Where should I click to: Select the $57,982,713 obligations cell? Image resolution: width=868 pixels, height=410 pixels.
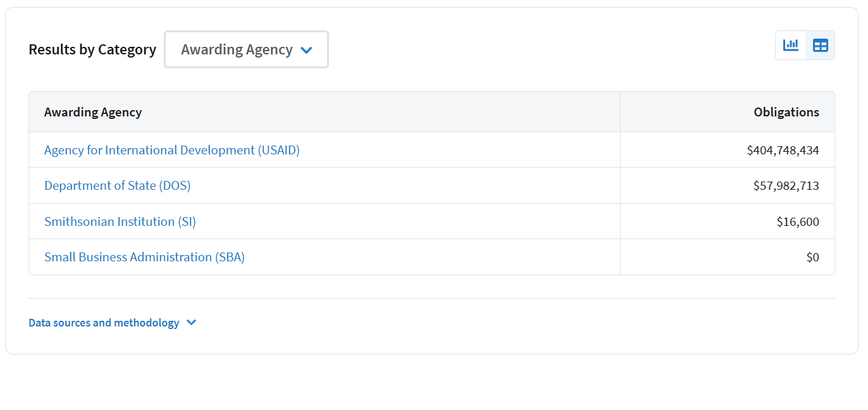tap(728, 185)
